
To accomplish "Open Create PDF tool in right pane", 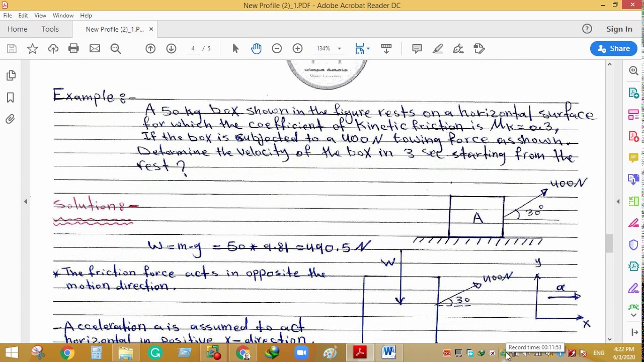I will tap(633, 136).
